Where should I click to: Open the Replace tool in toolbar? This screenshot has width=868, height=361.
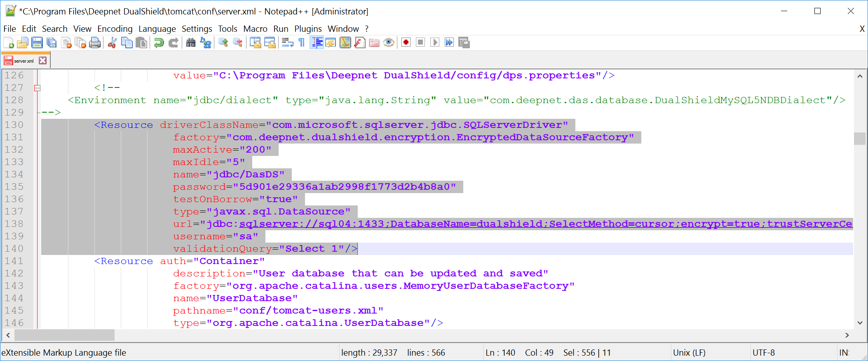[205, 42]
